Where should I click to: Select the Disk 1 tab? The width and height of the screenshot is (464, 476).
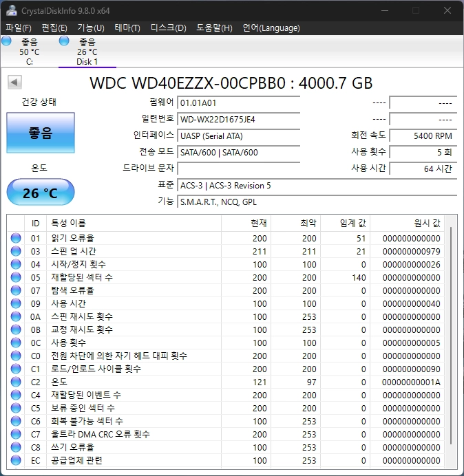87,52
